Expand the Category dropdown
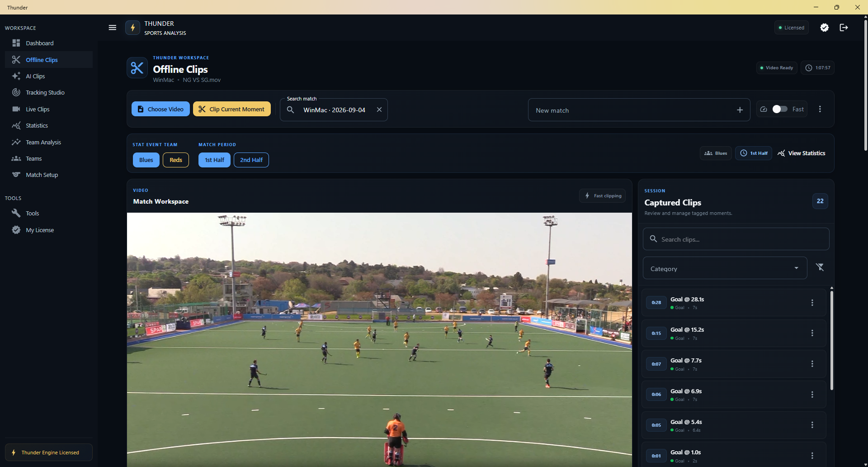 [x=725, y=268]
